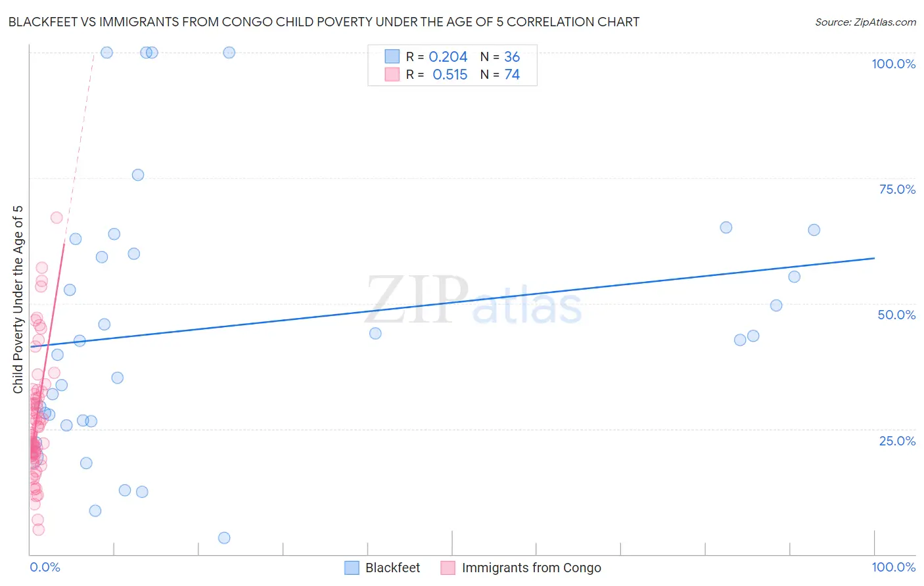This screenshot has width=924, height=586.
Task: Click the Blackfeet legend color swatch
Action: [352, 568]
